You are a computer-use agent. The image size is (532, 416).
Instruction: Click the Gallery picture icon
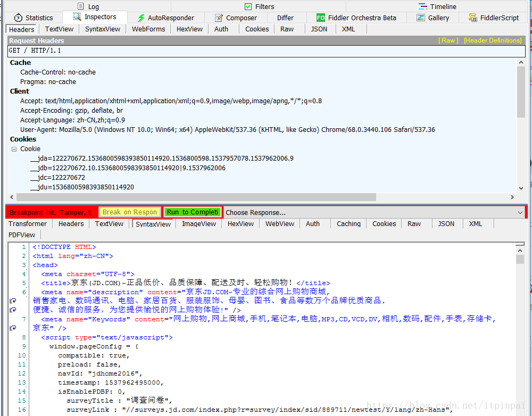point(421,18)
